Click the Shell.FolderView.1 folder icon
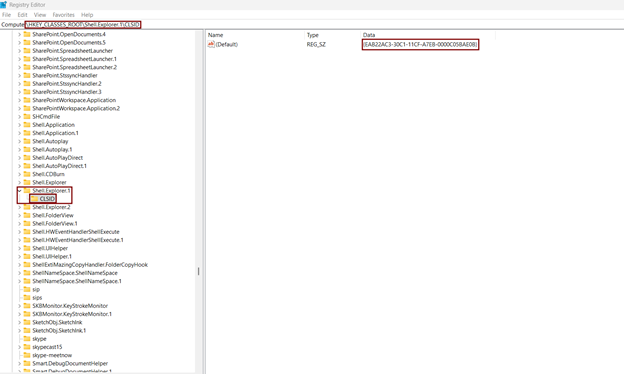The height and width of the screenshot is (374, 624). coord(27,224)
